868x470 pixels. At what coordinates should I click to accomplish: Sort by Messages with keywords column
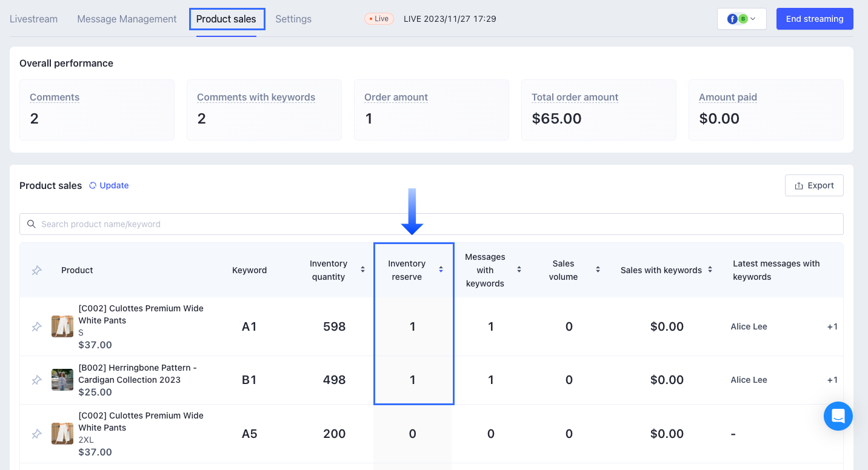tap(519, 270)
